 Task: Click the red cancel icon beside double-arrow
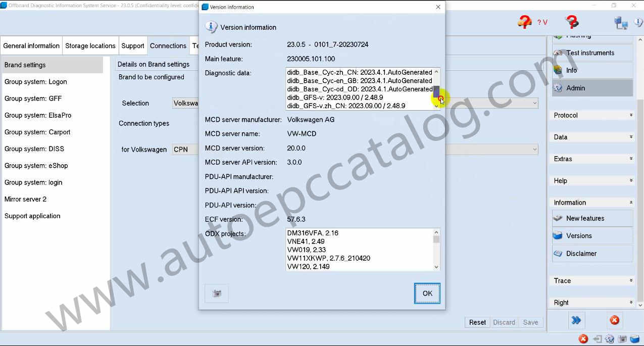pos(614,320)
